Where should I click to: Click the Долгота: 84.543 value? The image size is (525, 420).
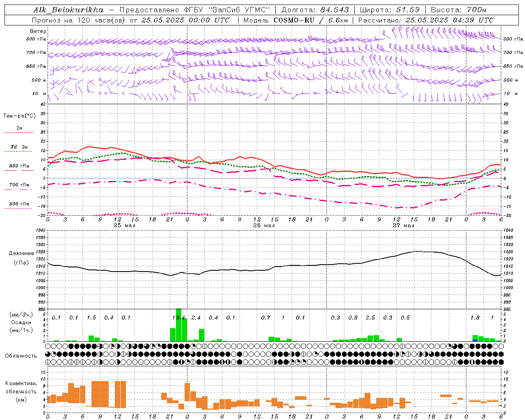point(315,10)
